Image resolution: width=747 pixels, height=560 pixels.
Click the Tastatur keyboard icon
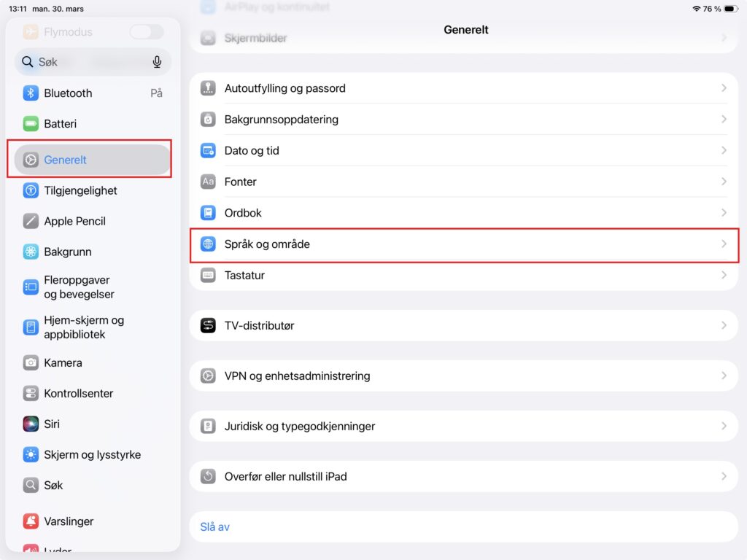(208, 275)
